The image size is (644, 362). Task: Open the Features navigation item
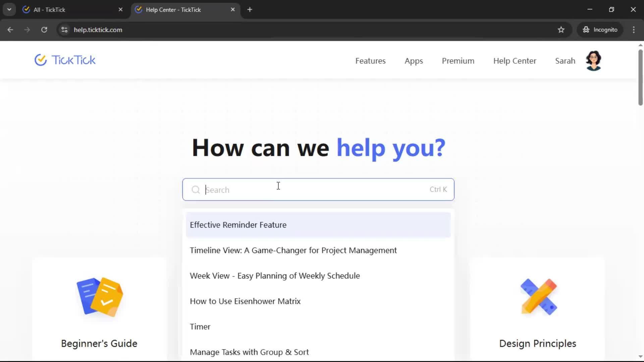pos(370,61)
